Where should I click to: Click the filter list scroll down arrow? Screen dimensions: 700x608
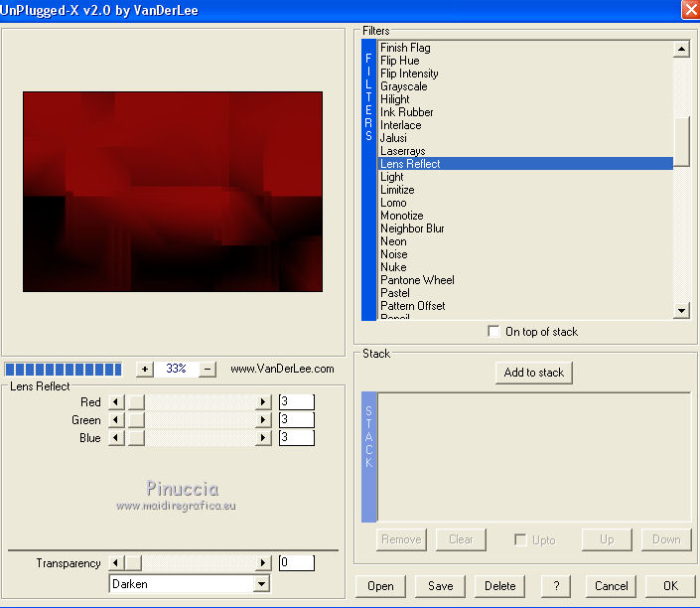tap(681, 311)
